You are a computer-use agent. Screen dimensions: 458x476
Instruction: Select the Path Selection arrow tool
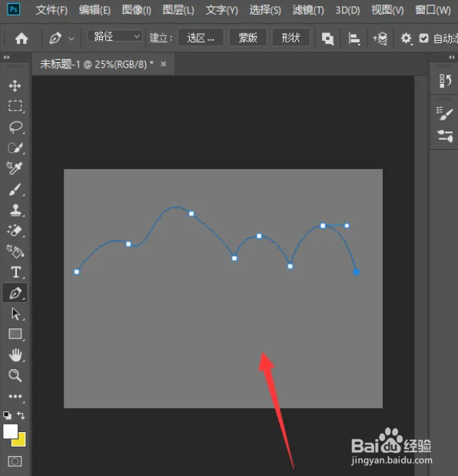point(15,314)
